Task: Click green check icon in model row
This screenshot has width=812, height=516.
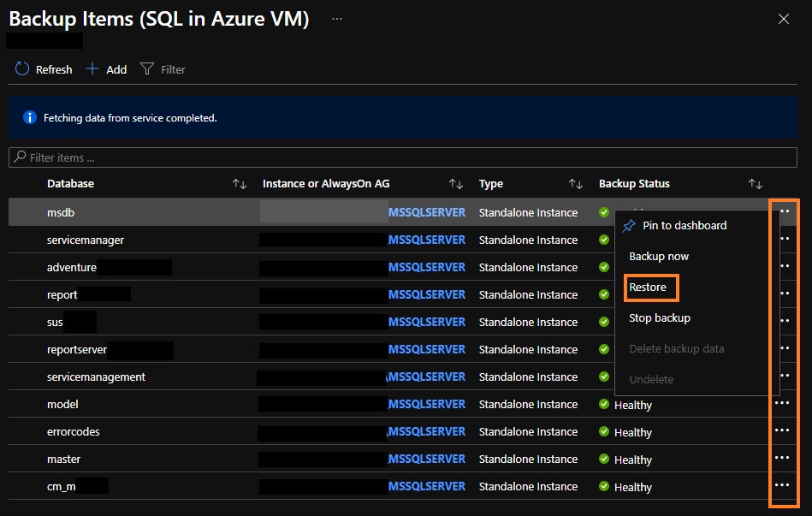Action: coord(604,404)
